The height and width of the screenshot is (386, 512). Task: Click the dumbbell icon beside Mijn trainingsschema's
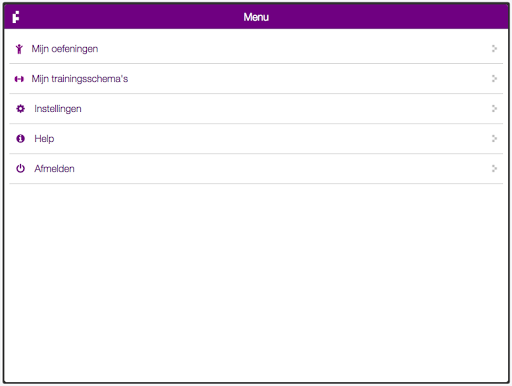tap(19, 79)
